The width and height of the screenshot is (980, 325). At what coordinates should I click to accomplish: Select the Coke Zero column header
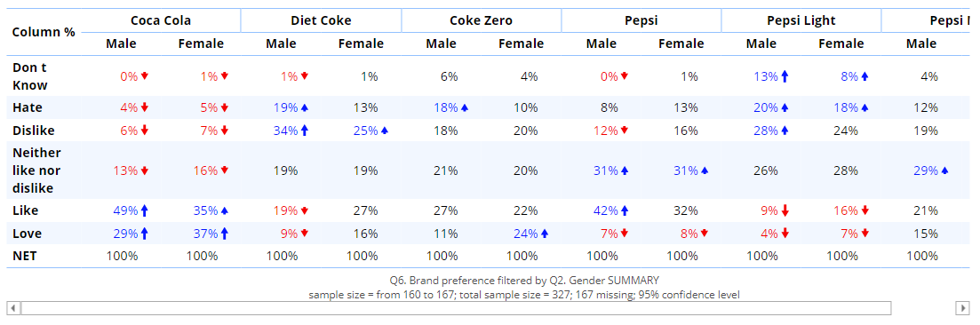pos(481,20)
